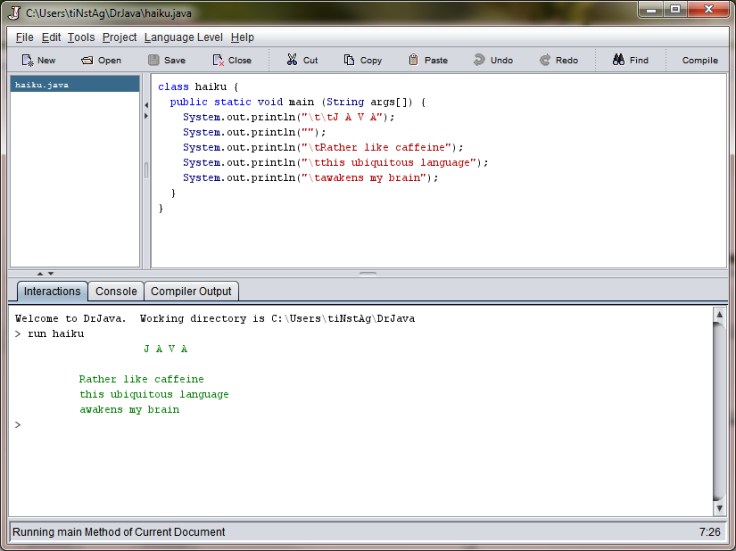Switch to the Console tab

pyautogui.click(x=116, y=291)
